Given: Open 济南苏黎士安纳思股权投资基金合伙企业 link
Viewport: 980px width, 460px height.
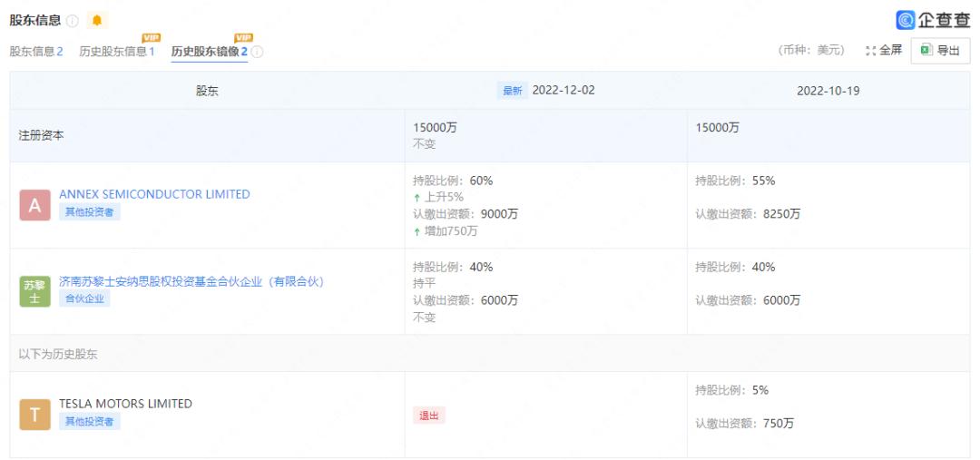Looking at the screenshot, I should (x=191, y=281).
